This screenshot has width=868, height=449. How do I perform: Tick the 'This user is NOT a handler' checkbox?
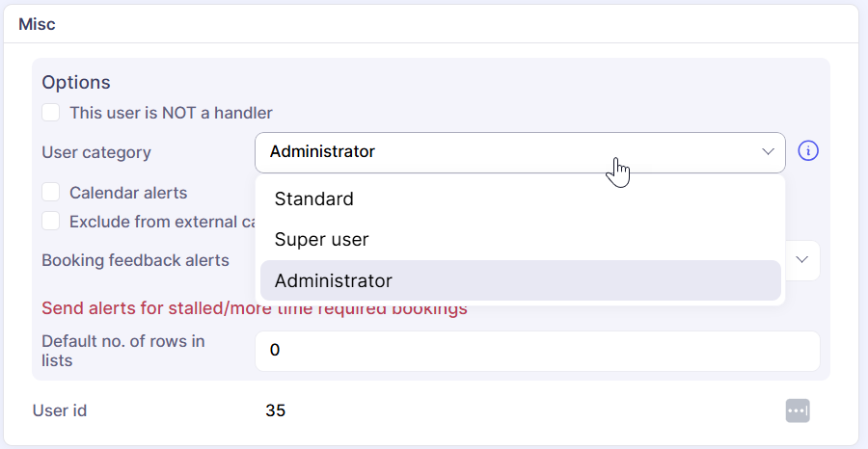tap(51, 113)
